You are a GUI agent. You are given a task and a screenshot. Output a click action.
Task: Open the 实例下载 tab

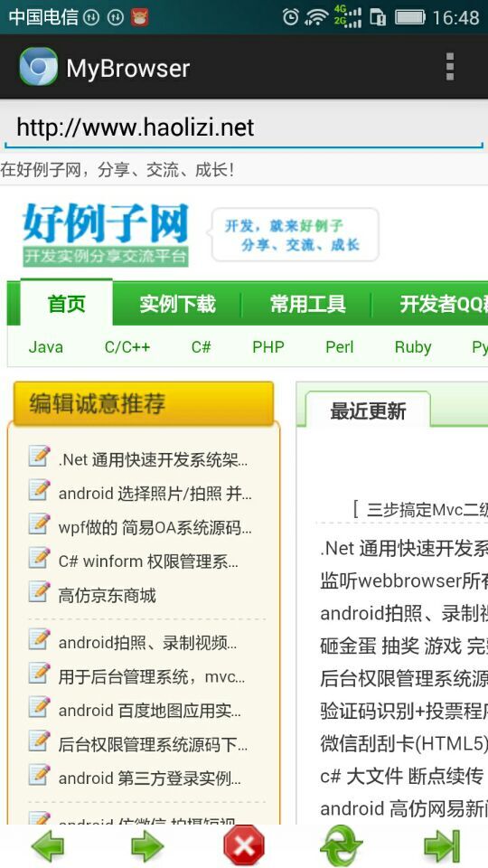[x=177, y=304]
